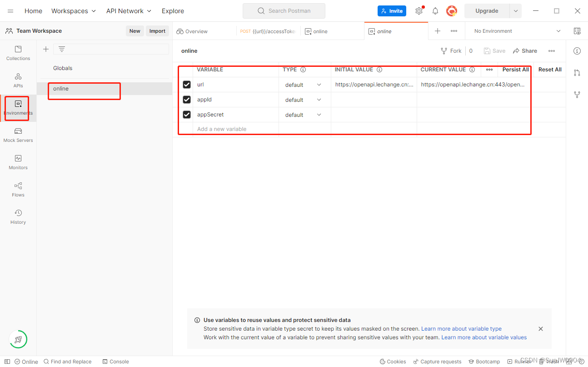Show info for CURRENT VALUE column
The height and width of the screenshot is (367, 588).
pyautogui.click(x=472, y=70)
